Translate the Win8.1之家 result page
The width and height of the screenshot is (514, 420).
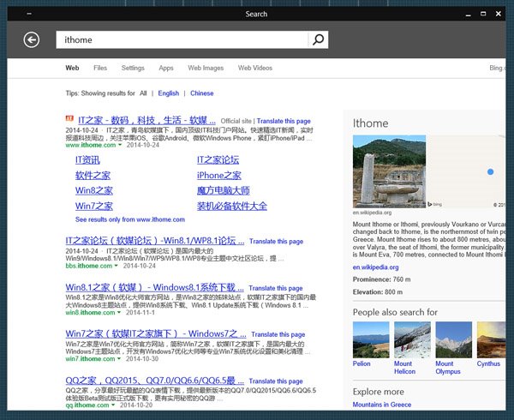click(275, 288)
